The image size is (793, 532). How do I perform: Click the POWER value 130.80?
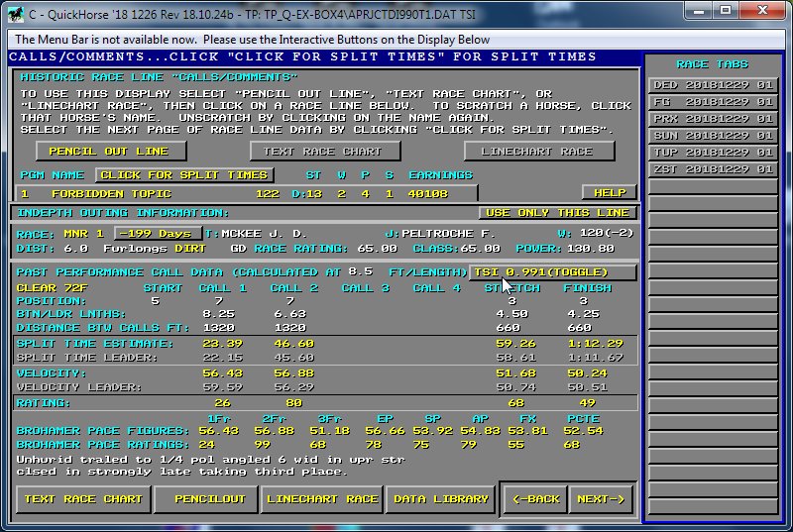tap(591, 249)
